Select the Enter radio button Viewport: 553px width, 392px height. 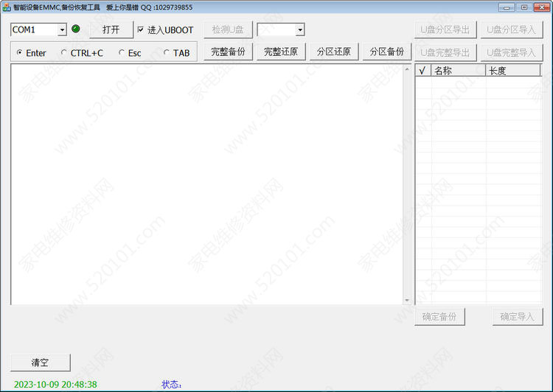(19, 53)
